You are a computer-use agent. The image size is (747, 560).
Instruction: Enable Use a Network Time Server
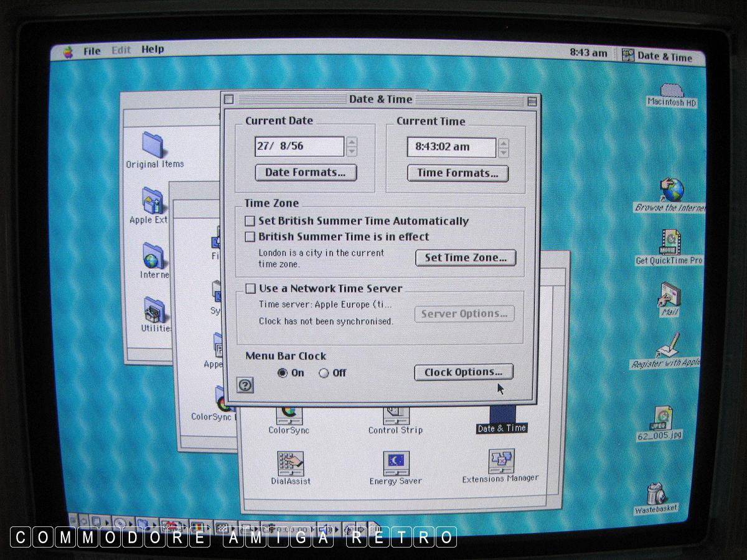pyautogui.click(x=250, y=289)
